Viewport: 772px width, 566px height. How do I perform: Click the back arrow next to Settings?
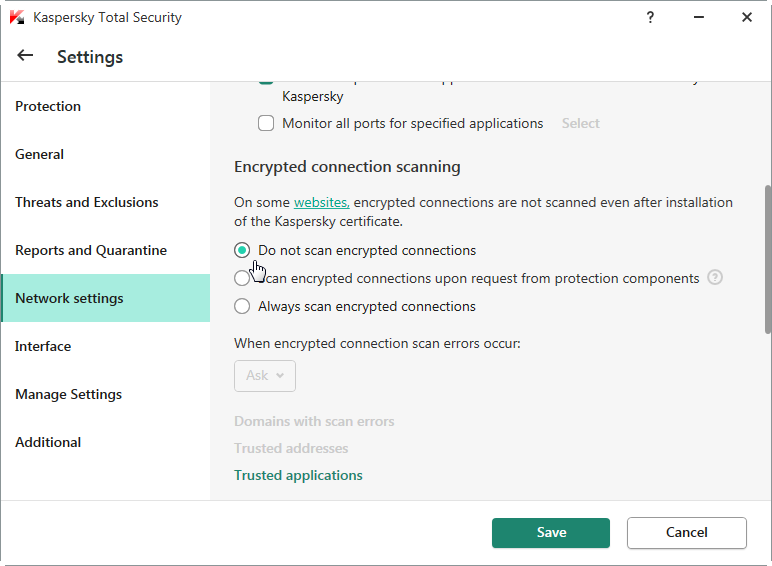[x=25, y=56]
